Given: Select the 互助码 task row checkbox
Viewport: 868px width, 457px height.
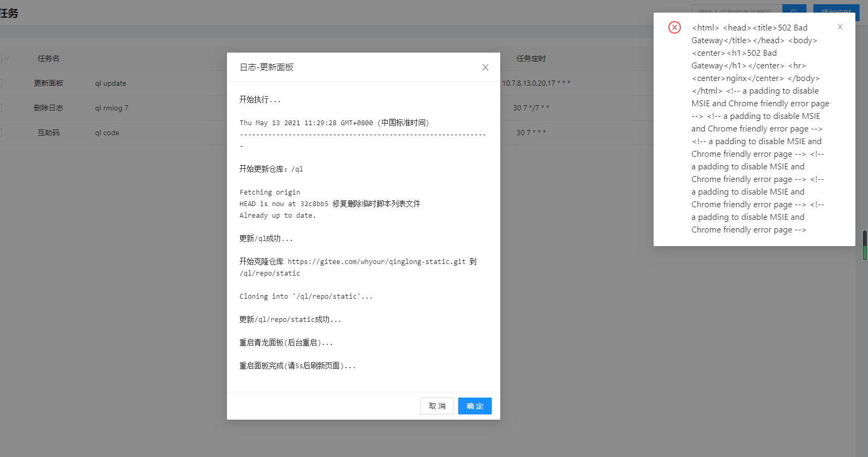Looking at the screenshot, I should [1, 133].
